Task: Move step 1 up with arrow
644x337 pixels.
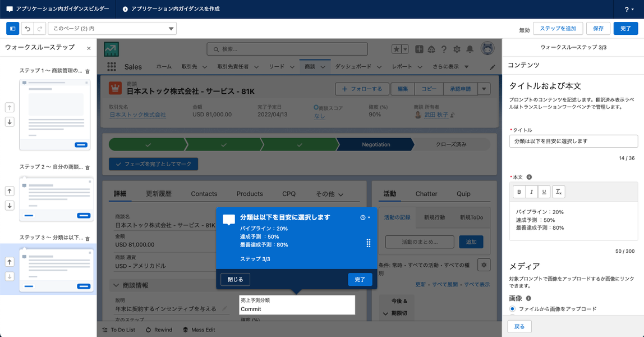Action: coord(10,107)
